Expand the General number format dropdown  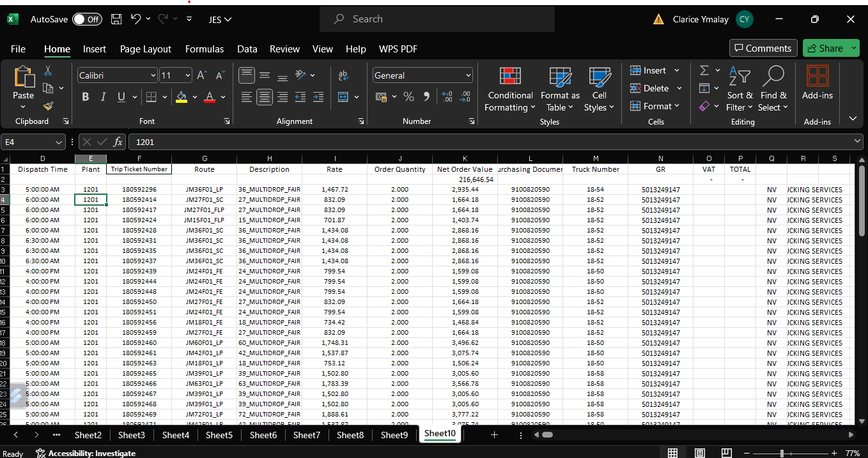point(468,75)
